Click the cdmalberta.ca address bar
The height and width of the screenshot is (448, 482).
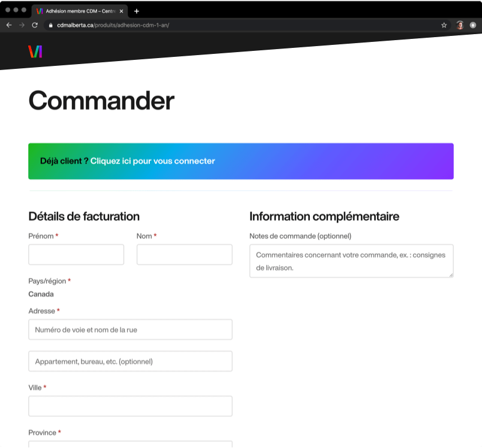pyautogui.click(x=240, y=25)
